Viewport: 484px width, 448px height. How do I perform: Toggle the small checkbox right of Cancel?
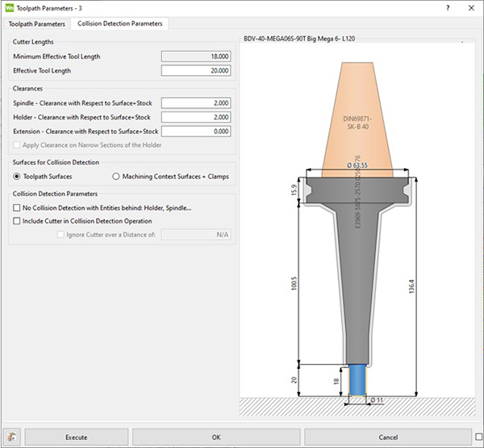(478, 437)
